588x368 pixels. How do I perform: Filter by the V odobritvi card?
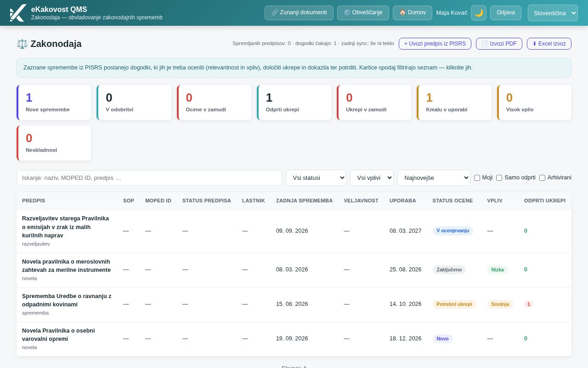tap(134, 103)
